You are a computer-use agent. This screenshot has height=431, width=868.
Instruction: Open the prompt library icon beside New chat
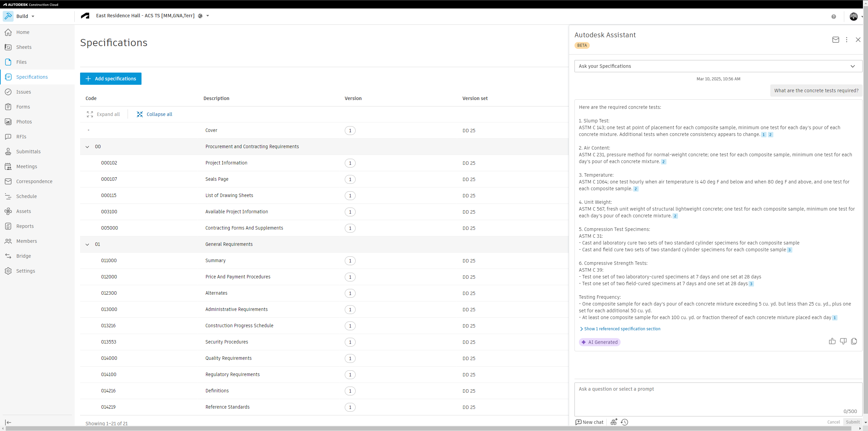pyautogui.click(x=614, y=422)
